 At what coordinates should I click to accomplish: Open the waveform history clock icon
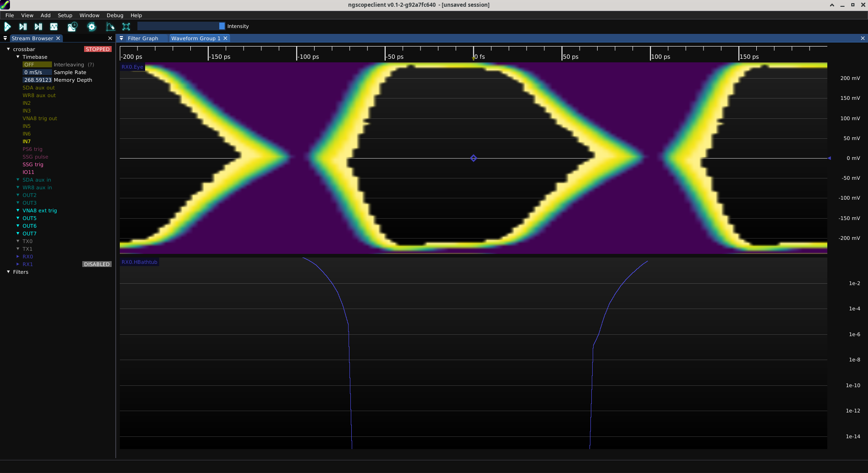coord(72,27)
